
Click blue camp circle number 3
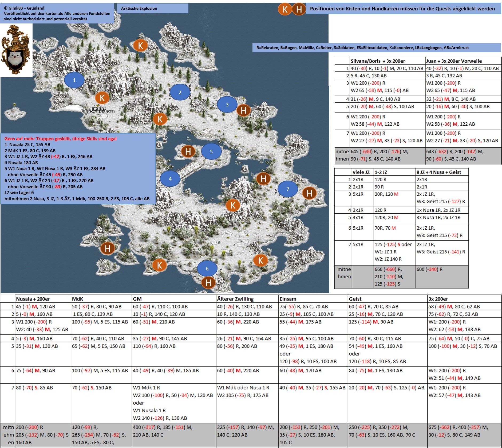point(227,105)
